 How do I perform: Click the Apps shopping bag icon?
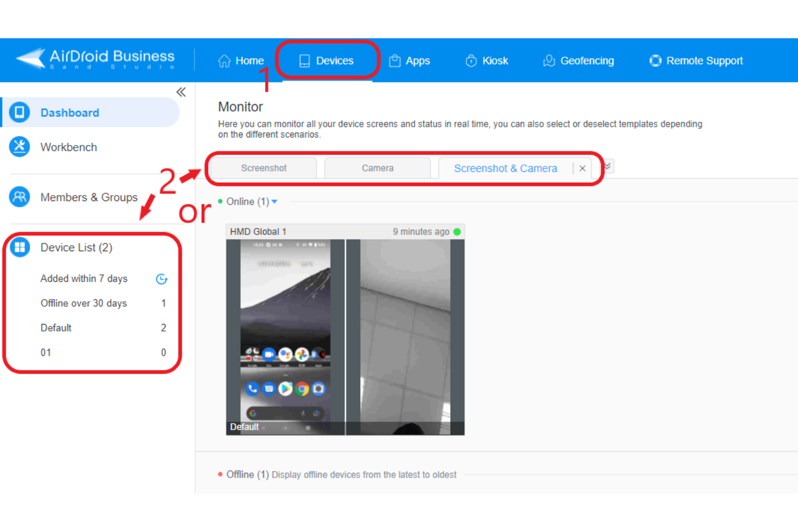click(x=395, y=61)
